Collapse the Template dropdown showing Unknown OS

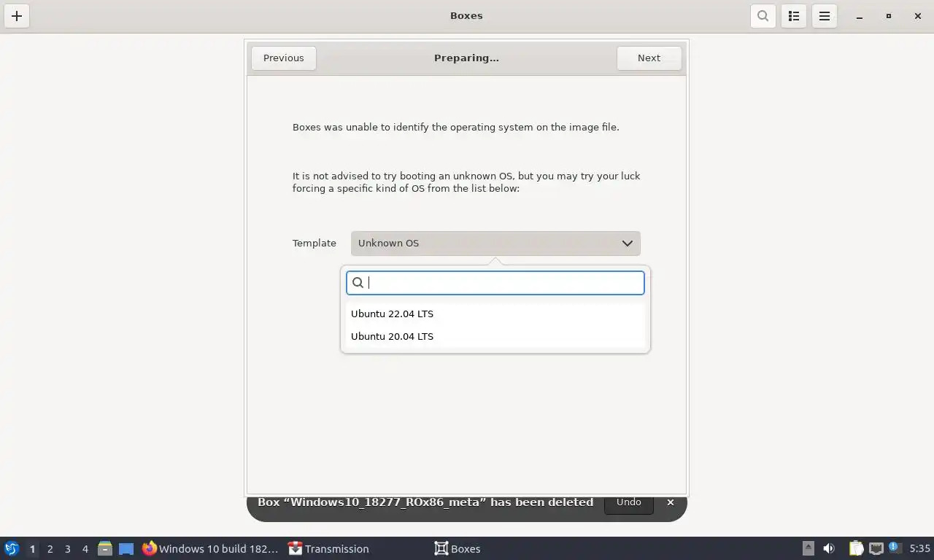[495, 244]
